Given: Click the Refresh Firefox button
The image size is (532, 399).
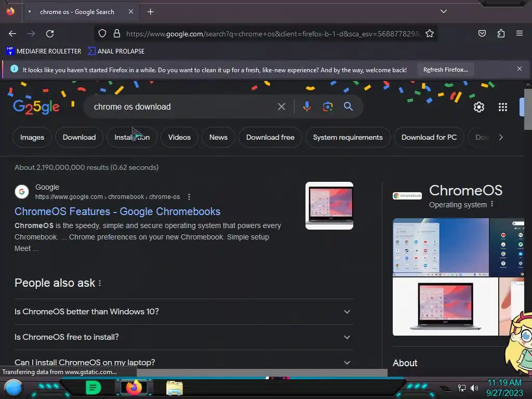Looking at the screenshot, I should (x=445, y=70).
